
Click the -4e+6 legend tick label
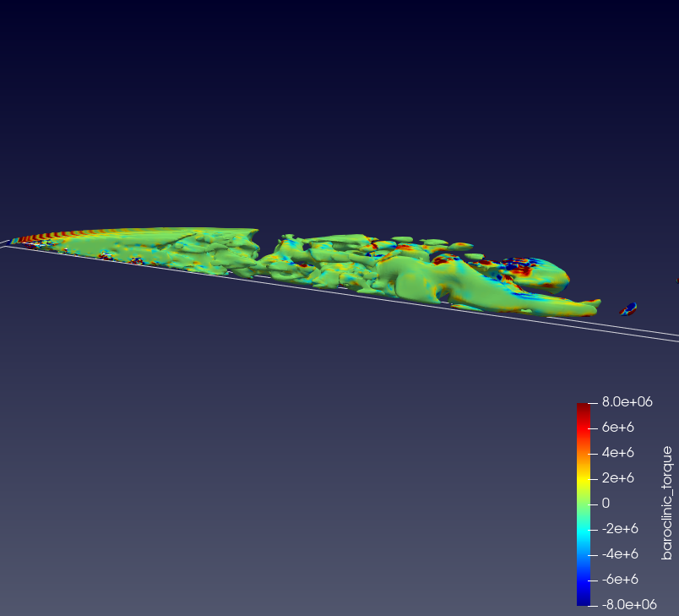coord(620,553)
